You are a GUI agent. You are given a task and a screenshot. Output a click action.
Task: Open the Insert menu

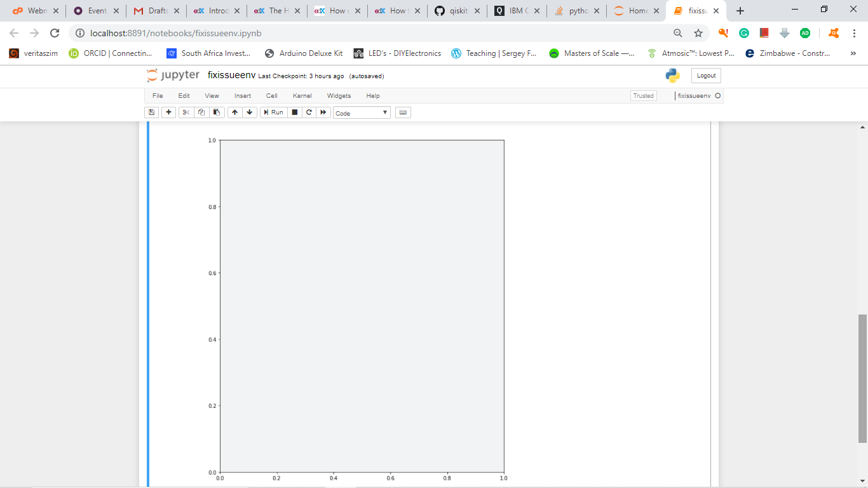click(x=243, y=95)
